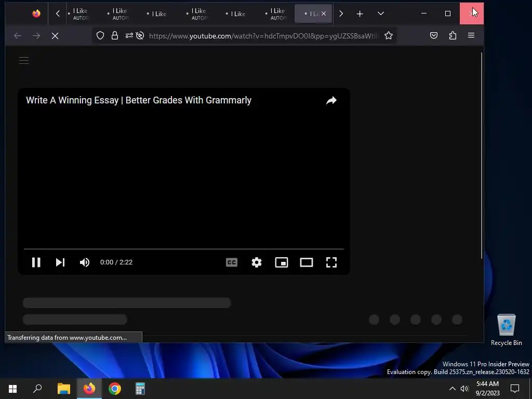Open taskbar Search
Screen dimensions: 532x399
click(37, 389)
